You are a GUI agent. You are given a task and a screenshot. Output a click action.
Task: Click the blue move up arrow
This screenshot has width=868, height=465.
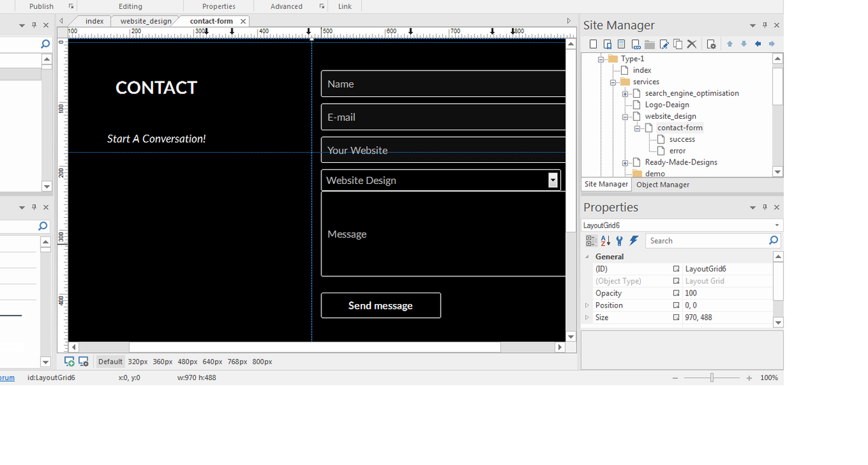coord(730,44)
